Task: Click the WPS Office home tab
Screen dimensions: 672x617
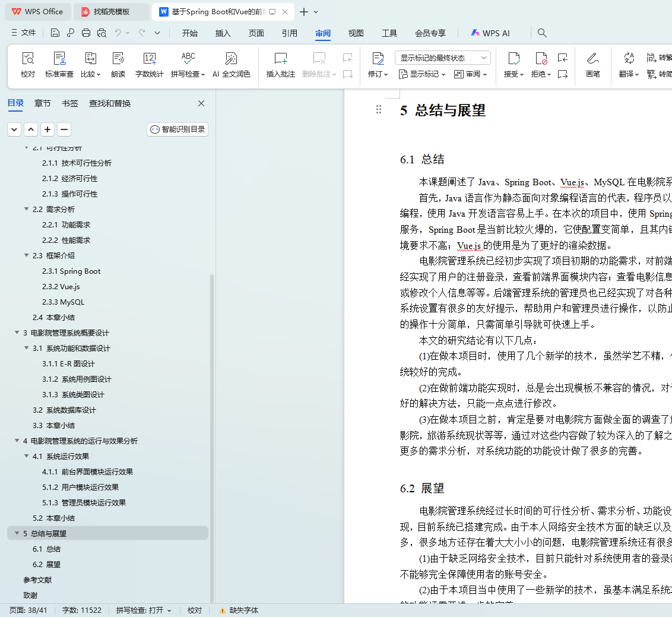Action: click(x=38, y=11)
